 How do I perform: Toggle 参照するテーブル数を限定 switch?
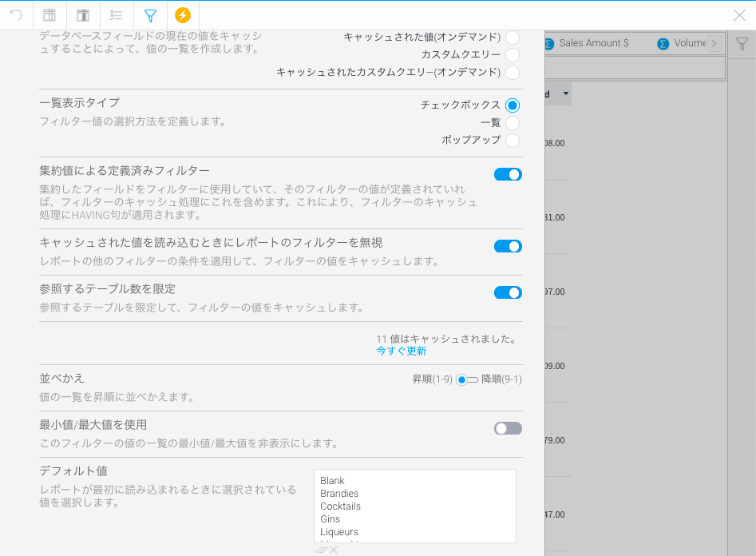point(508,292)
